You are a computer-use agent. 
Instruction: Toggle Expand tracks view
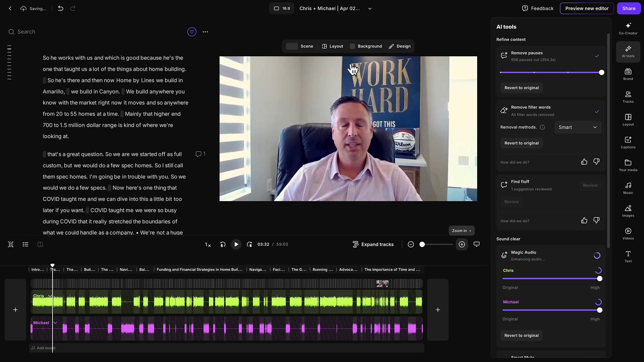point(373,244)
